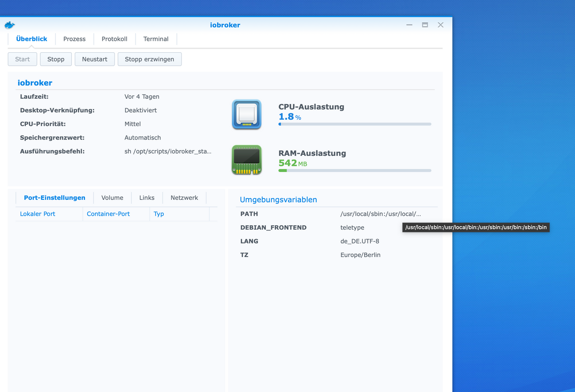Click the disabled Start button
Screen dimensions: 575x392
tap(23, 59)
